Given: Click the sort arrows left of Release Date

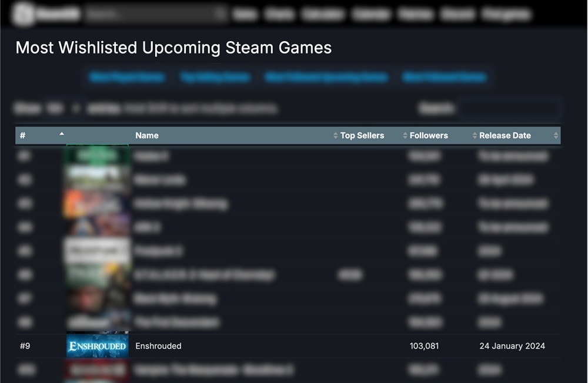Looking at the screenshot, I should pos(475,136).
